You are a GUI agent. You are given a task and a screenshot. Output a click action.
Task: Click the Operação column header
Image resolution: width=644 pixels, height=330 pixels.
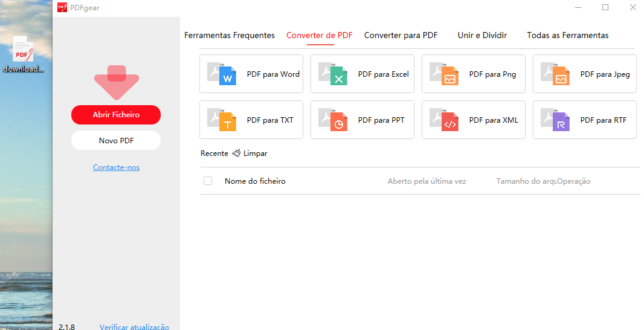(x=574, y=181)
